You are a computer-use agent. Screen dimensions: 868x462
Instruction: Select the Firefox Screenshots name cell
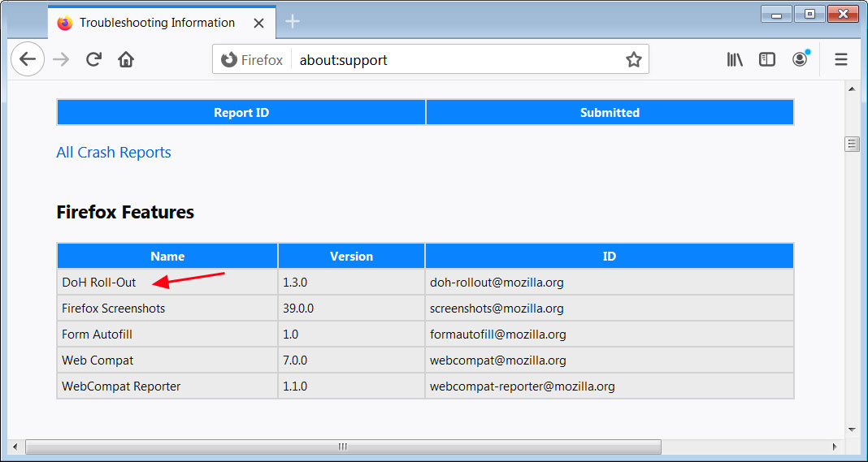(167, 309)
